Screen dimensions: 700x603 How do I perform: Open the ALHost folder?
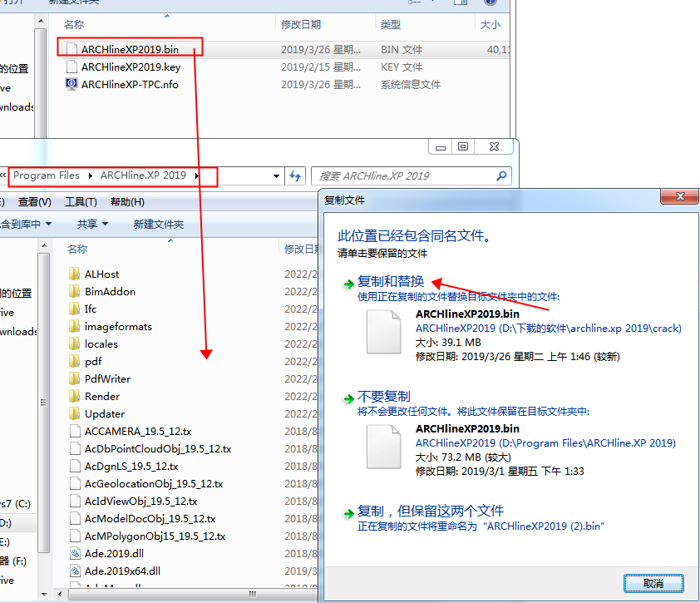click(x=101, y=274)
